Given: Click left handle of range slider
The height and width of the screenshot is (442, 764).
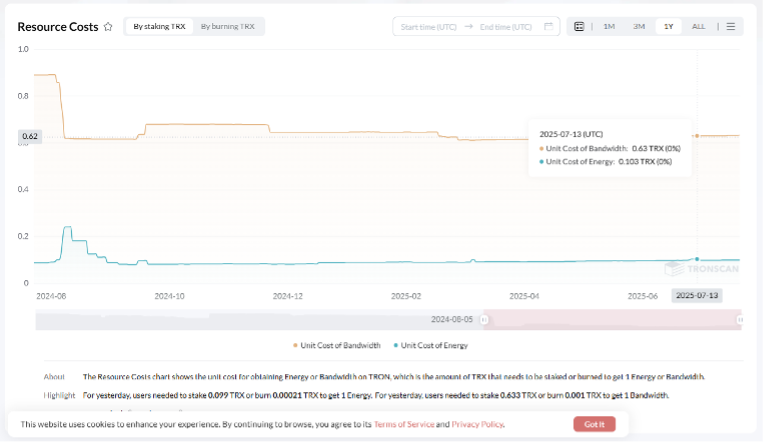Looking at the screenshot, I should (485, 320).
